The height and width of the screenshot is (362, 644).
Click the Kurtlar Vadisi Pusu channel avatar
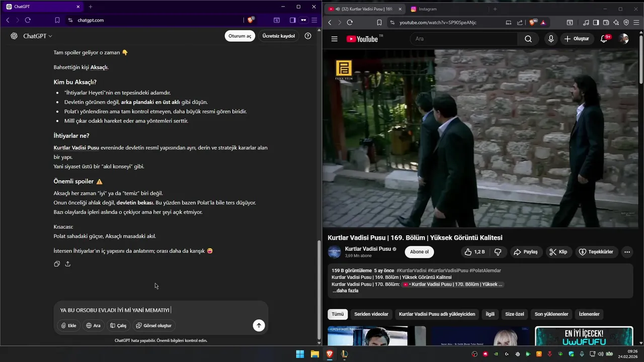coord(335,252)
